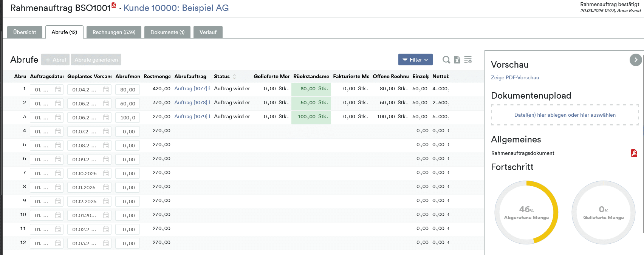
Task: Click the Rückstandsmenge cell 50,00 Stk.
Action: click(311, 103)
